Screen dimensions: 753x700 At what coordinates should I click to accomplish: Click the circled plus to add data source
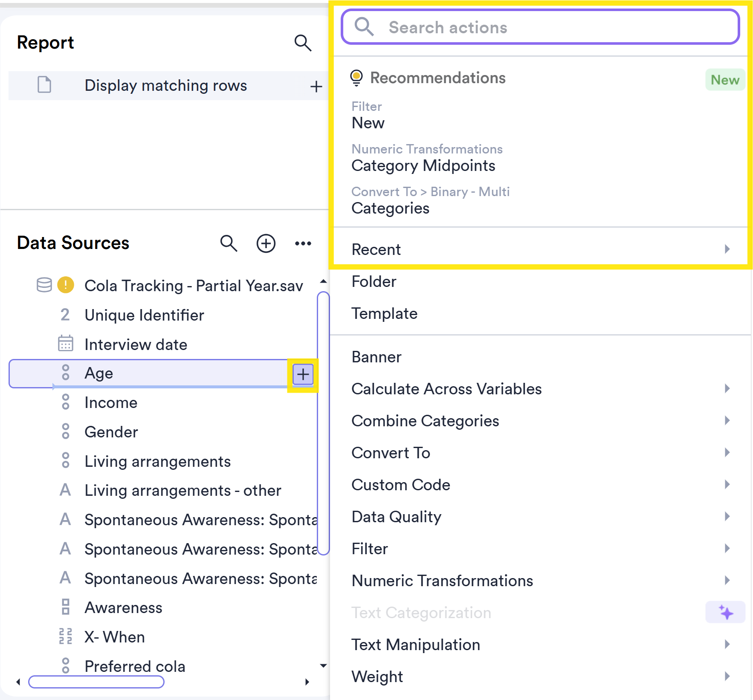[x=266, y=243]
